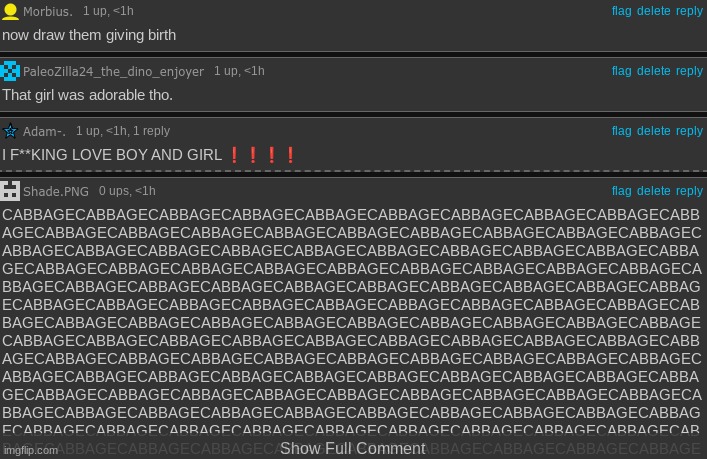Image resolution: width=707 pixels, height=459 pixels.
Task: Flag the Adam-. comment
Action: tap(621, 131)
